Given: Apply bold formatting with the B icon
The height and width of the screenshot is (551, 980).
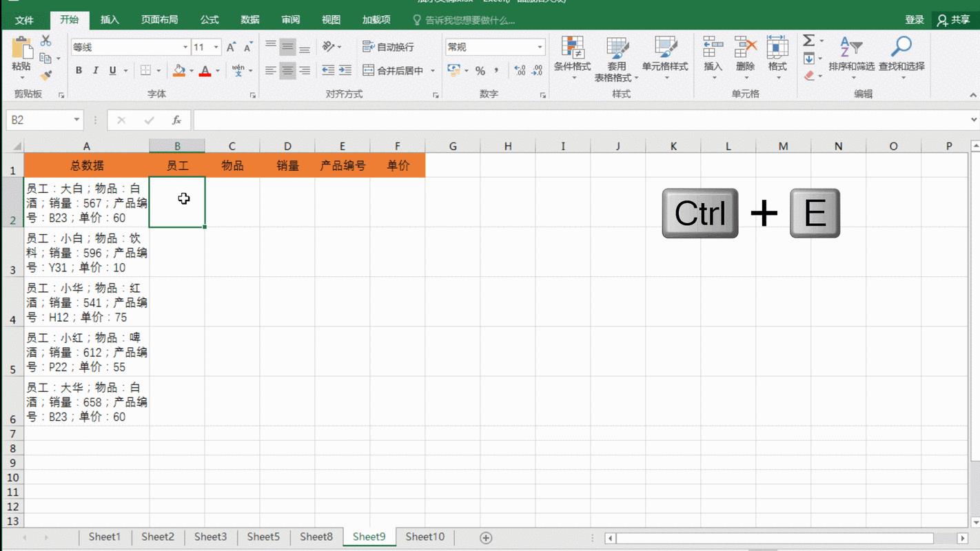Looking at the screenshot, I should 78,70.
